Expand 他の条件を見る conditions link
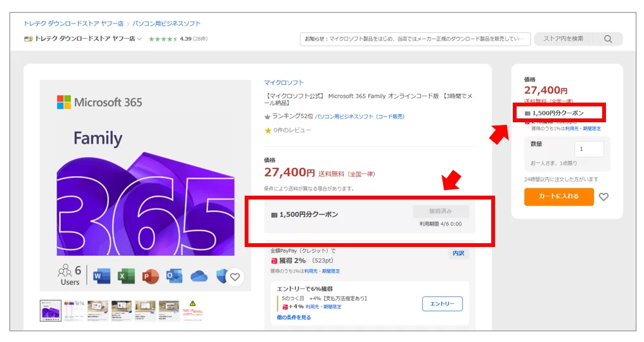Viewport: 644px width, 342px height. [293, 317]
